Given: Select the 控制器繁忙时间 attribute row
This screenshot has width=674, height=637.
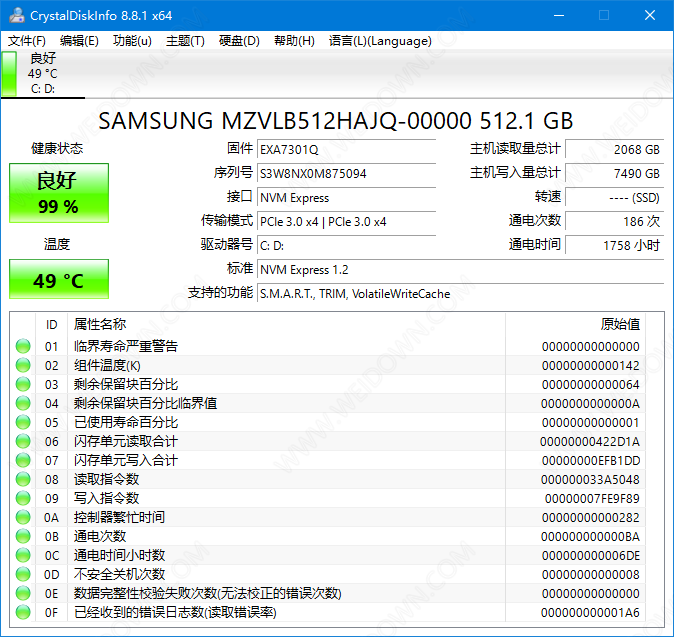Looking at the screenshot, I should (x=328, y=517).
